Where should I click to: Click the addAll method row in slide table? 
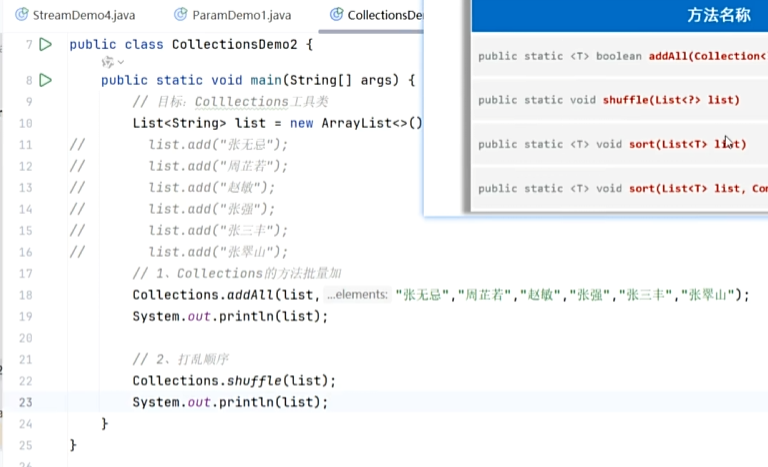pos(620,56)
